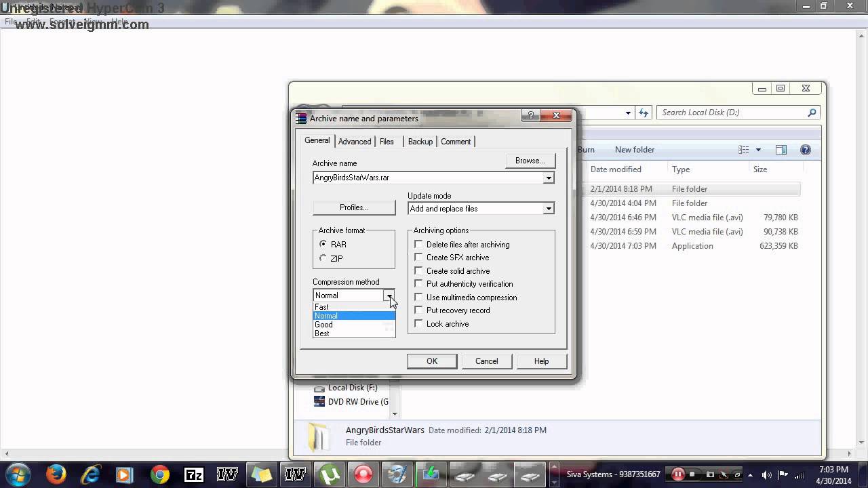Viewport: 868px width, 488px height.
Task: Click Burn in Explorer toolbar
Action: (586, 150)
